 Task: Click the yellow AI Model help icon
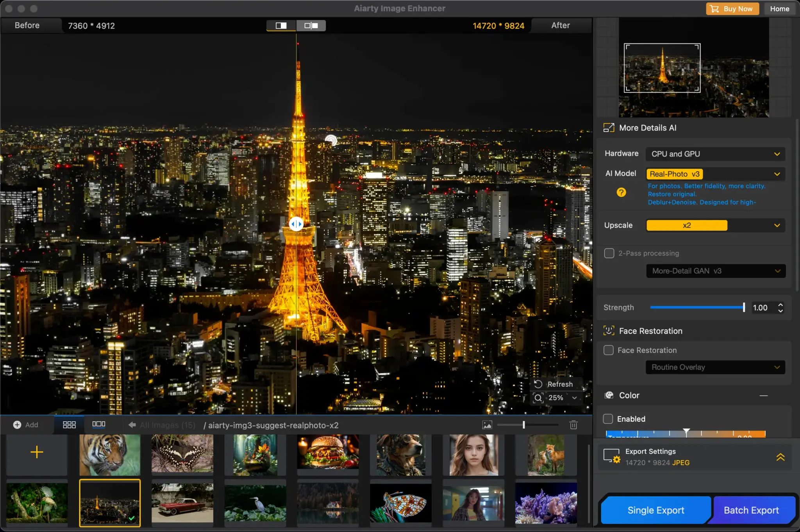[x=621, y=192]
